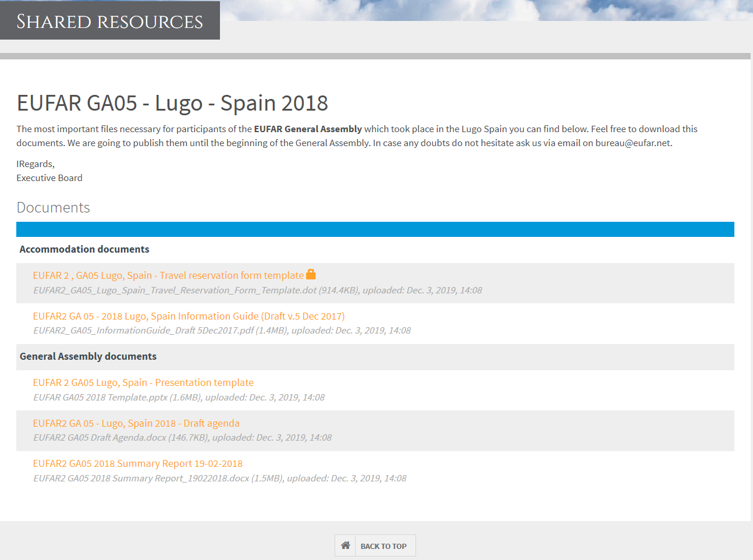This screenshot has height=560, width=753.
Task: Click the home icon next to Back to Top
Action: pyautogui.click(x=346, y=545)
